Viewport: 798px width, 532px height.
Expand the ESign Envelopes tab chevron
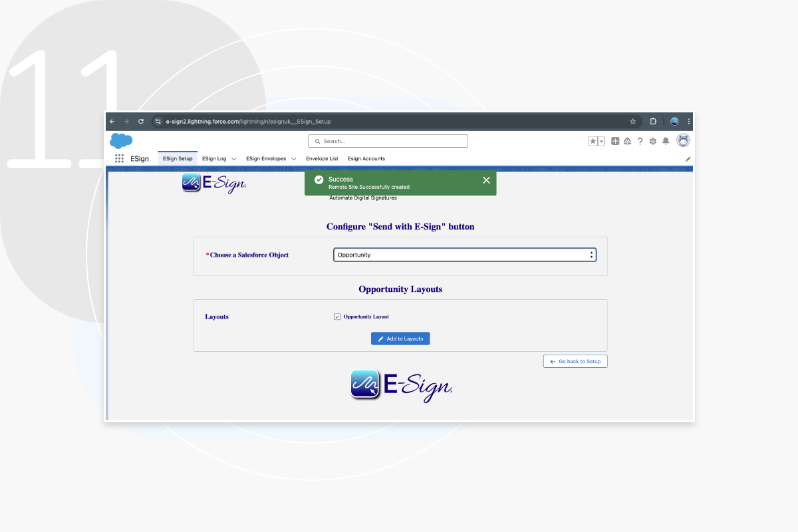click(x=293, y=159)
